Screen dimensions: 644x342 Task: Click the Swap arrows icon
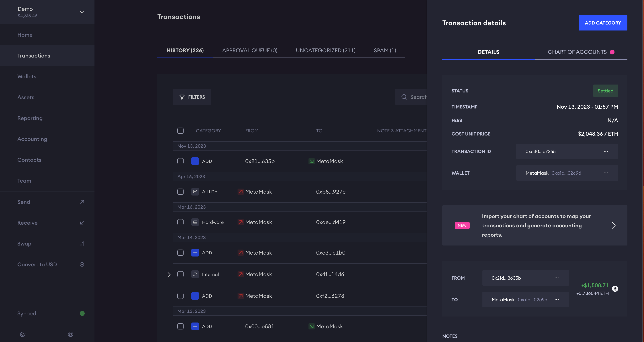(x=82, y=243)
